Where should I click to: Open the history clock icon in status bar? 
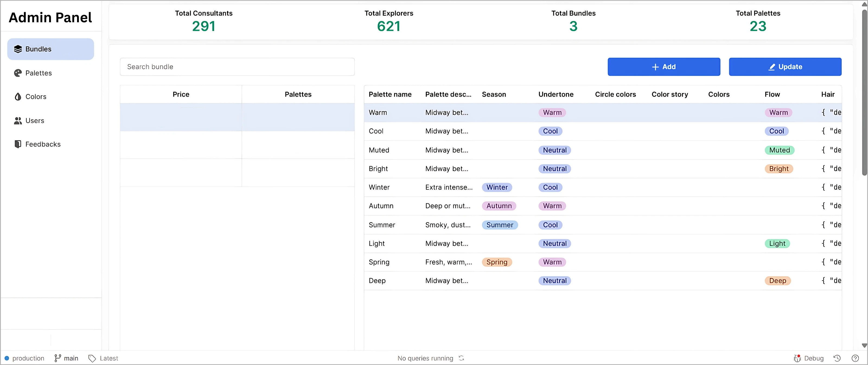(x=837, y=358)
